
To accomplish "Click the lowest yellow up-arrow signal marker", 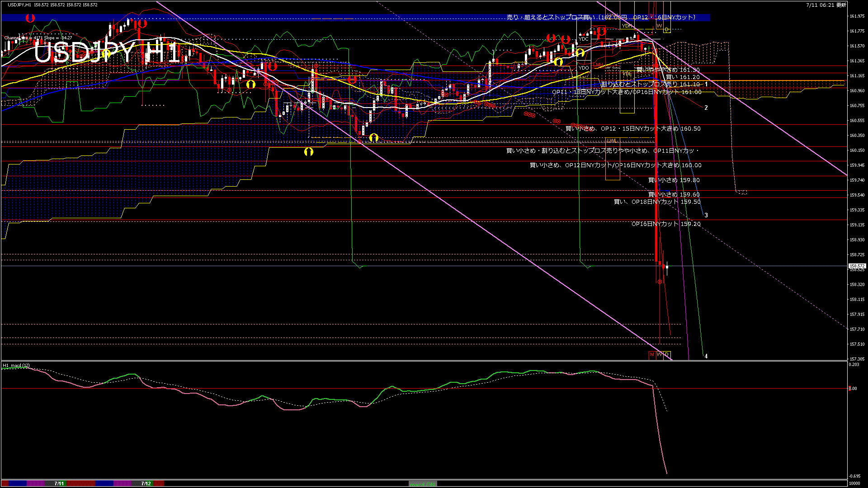I will click(x=309, y=152).
